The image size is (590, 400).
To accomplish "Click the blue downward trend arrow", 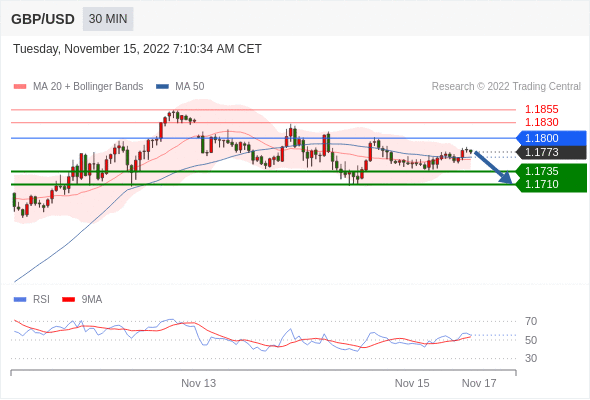I will click(x=493, y=167).
